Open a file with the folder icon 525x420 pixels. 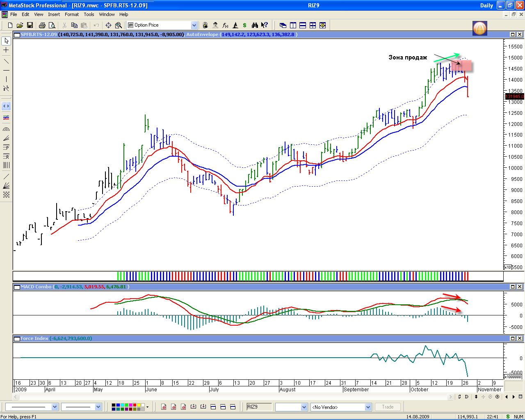pos(20,25)
